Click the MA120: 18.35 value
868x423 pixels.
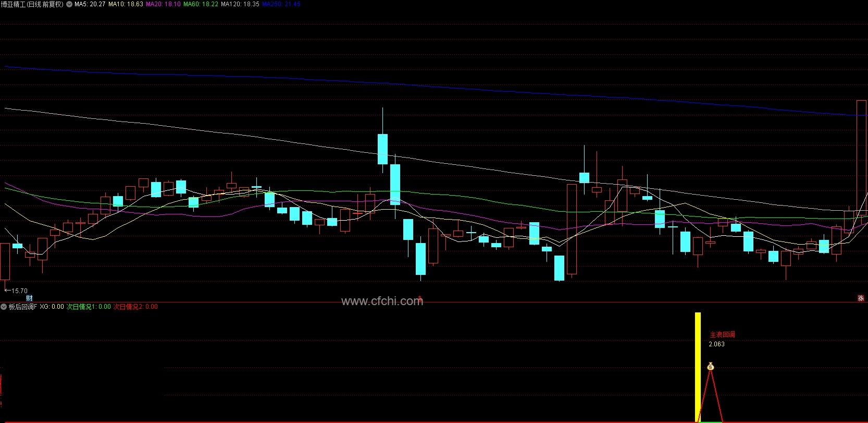(x=240, y=4)
